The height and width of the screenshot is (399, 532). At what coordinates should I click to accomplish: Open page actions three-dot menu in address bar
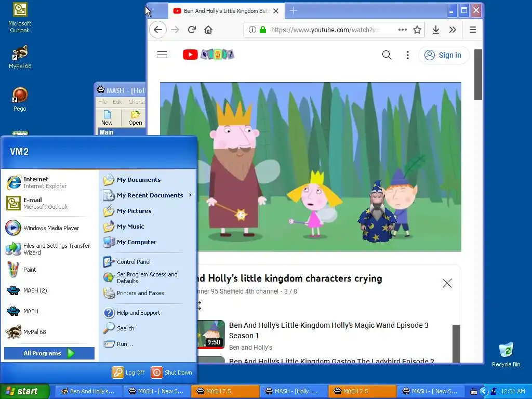(403, 30)
